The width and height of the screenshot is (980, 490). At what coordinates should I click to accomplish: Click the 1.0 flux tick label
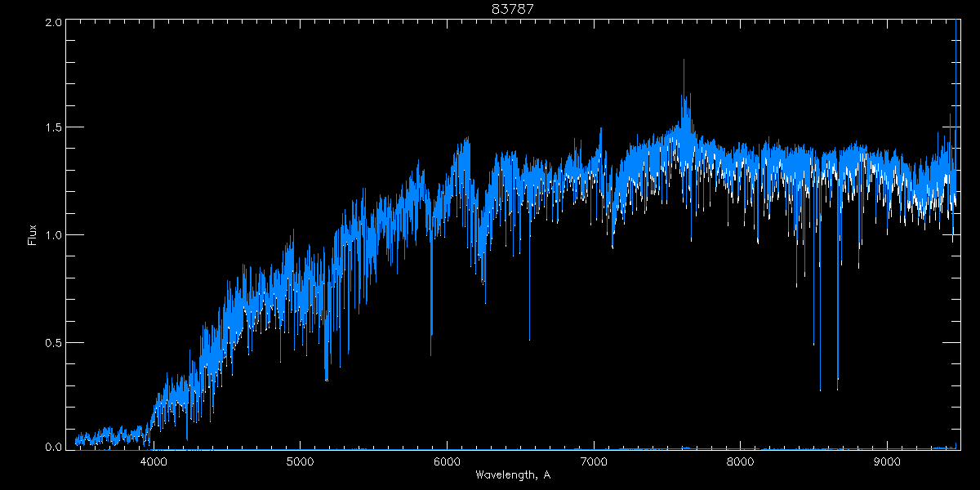click(52, 235)
